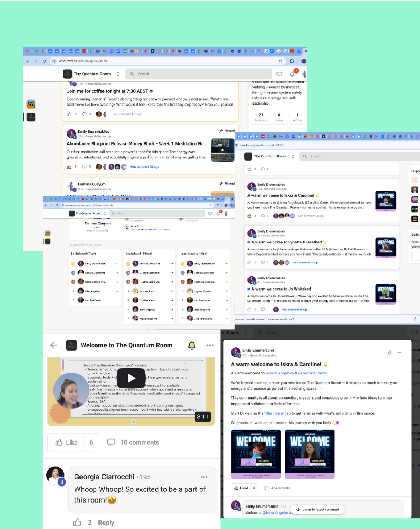The width and height of the screenshot is (420, 529).
Task: Open Extensions puzzle menu in browser toolbar
Action: pos(292,61)
